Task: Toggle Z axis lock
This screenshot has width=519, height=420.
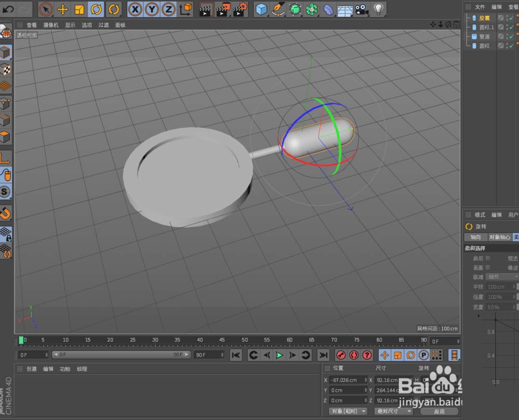Action: coord(169,9)
